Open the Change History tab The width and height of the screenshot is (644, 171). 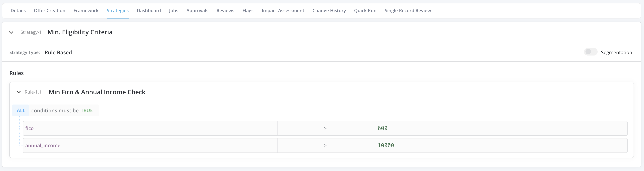pyautogui.click(x=329, y=10)
